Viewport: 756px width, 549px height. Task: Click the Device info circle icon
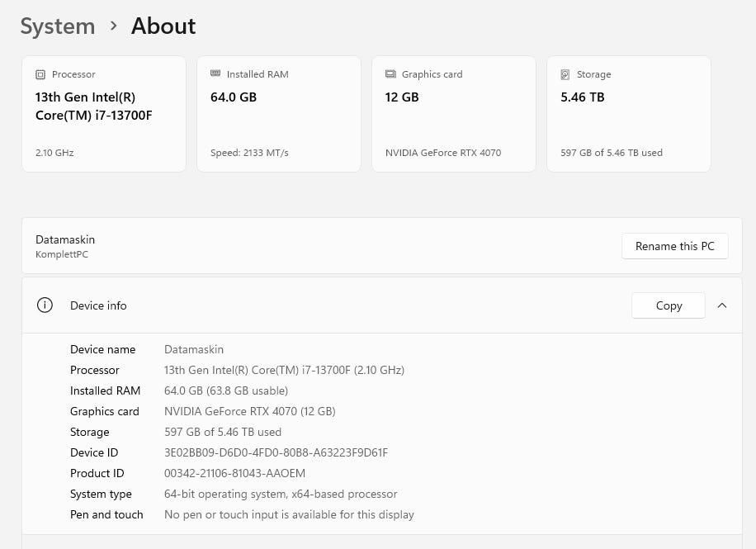(x=45, y=305)
